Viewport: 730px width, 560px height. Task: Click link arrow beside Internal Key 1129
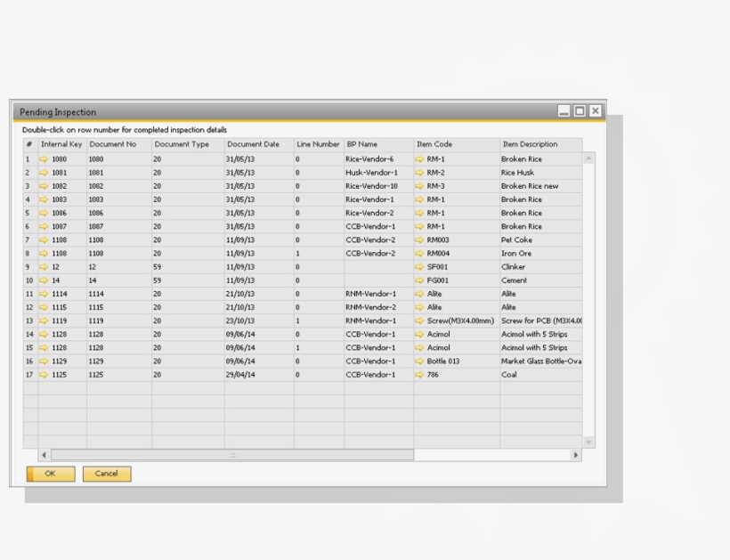coord(44,361)
